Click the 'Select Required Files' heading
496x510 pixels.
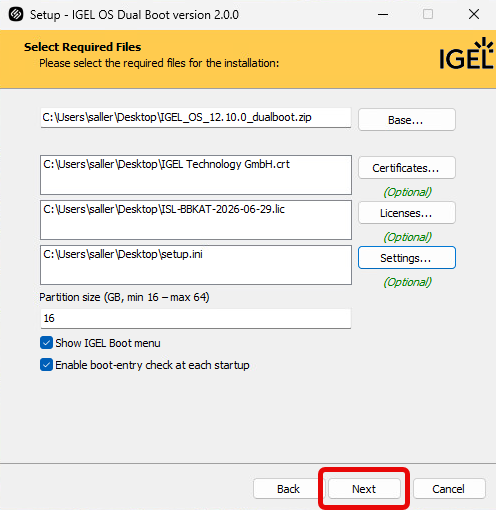(x=82, y=47)
